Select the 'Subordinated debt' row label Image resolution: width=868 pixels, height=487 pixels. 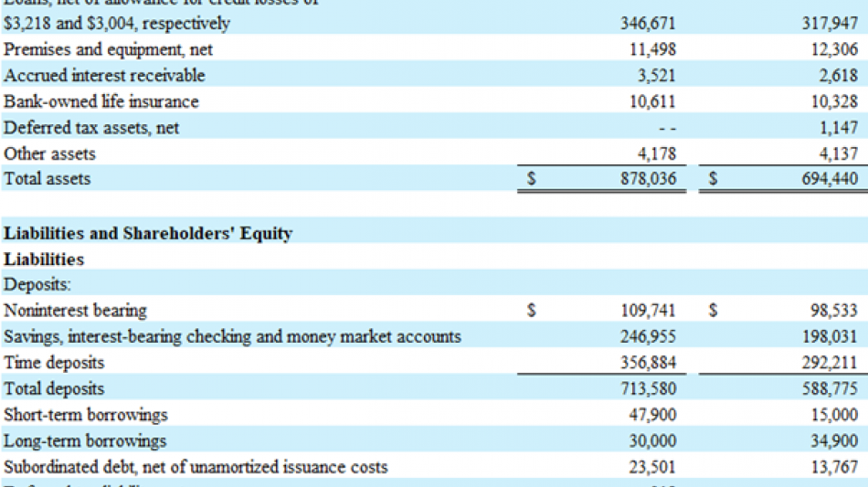(196, 467)
